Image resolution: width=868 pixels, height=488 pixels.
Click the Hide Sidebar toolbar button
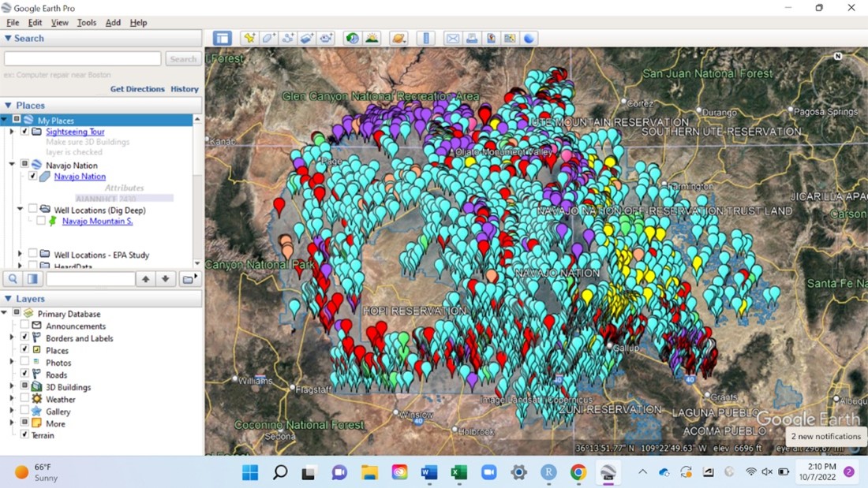222,38
